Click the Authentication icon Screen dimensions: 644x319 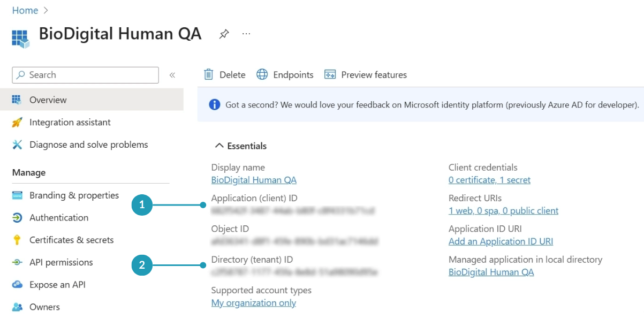point(17,217)
